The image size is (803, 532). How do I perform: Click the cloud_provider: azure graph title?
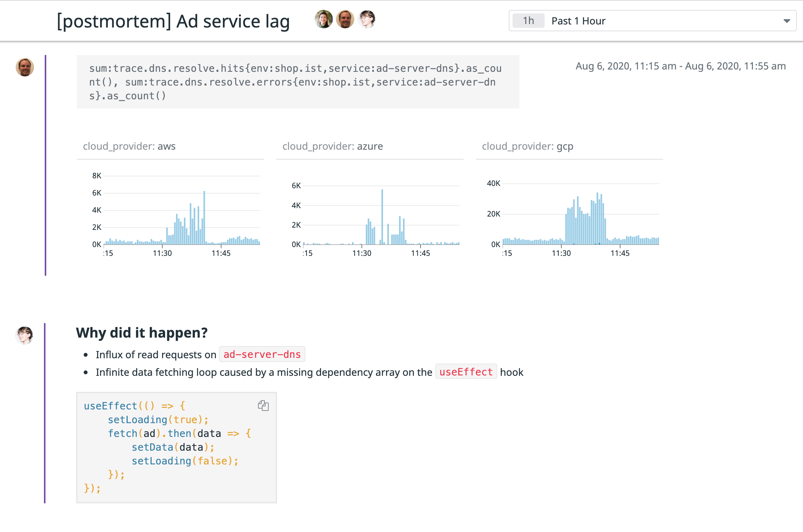[x=333, y=146]
